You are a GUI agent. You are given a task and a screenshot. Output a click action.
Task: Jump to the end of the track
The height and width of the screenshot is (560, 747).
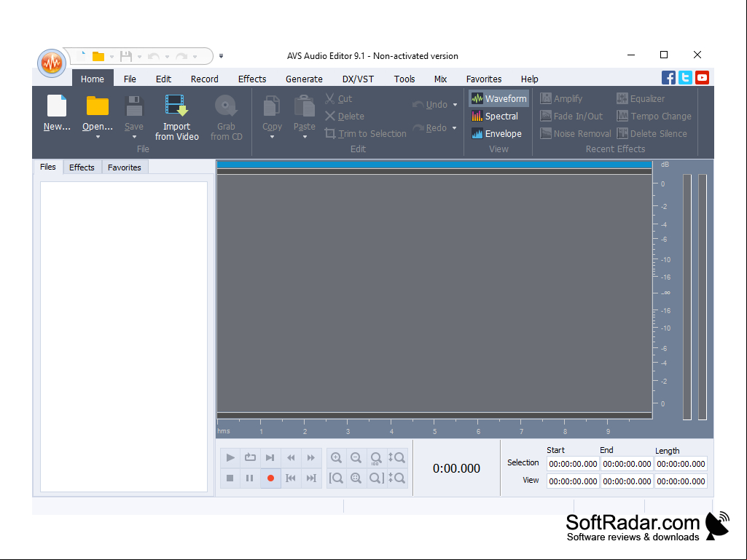coord(311,478)
